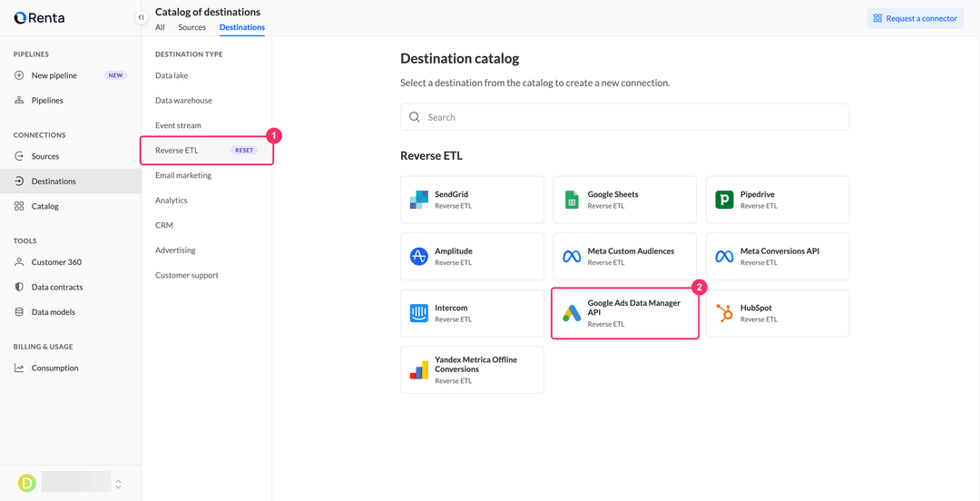Viewport: 980px width, 501px height.
Task: Click the Pipedrive card name text
Action: (x=758, y=194)
